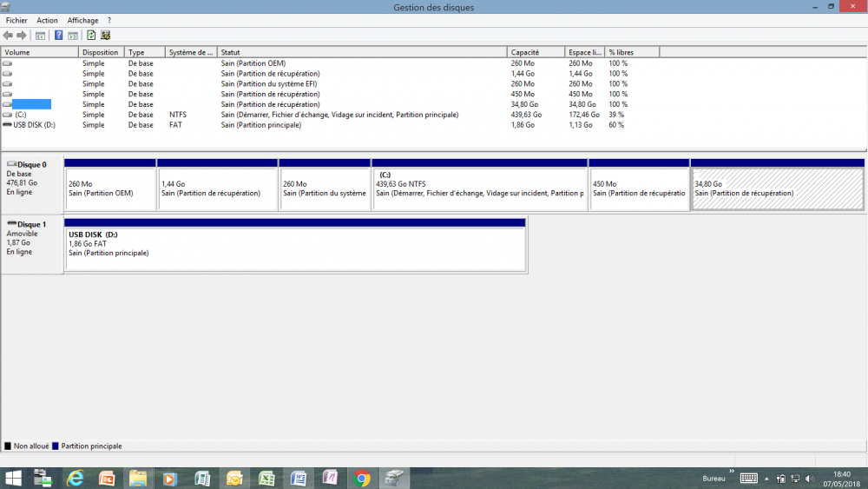
Task: Select the (C:) 439,63 Go NTFS partition block
Action: coord(479,188)
